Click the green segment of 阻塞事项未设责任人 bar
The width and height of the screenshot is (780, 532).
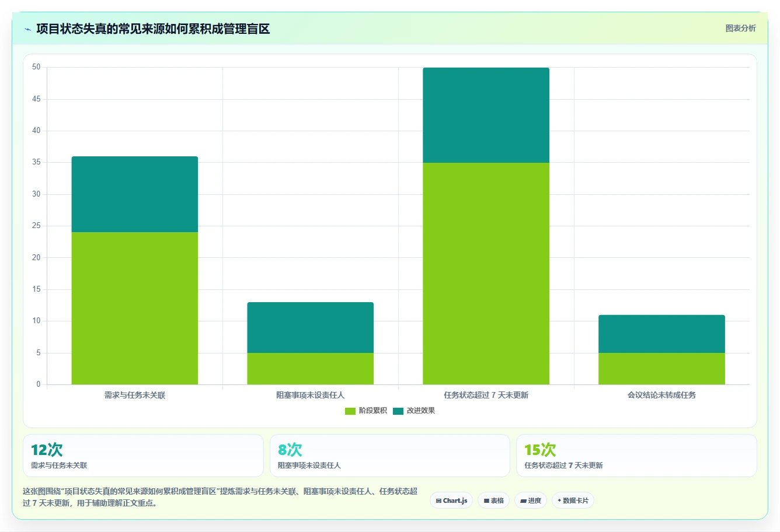coord(311,369)
